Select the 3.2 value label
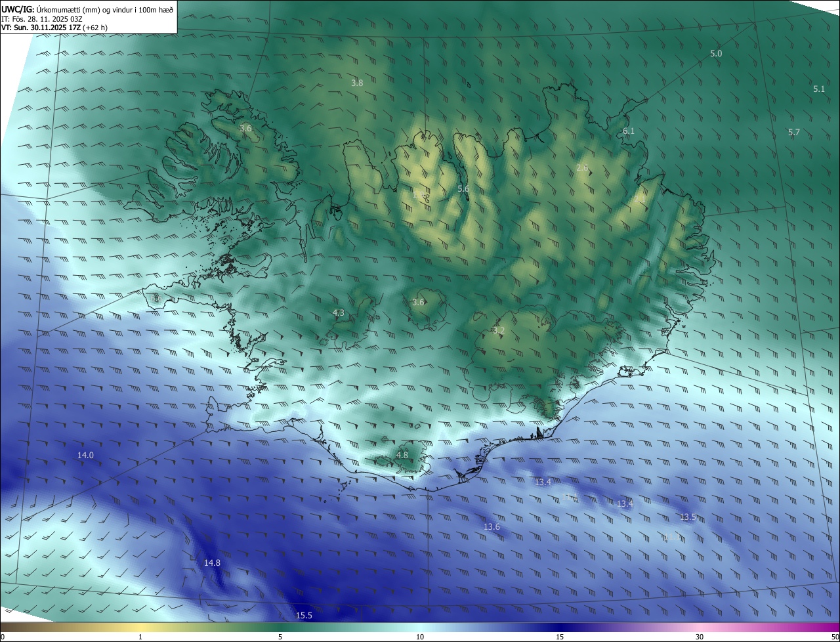The height and width of the screenshot is (642, 840). [499, 330]
